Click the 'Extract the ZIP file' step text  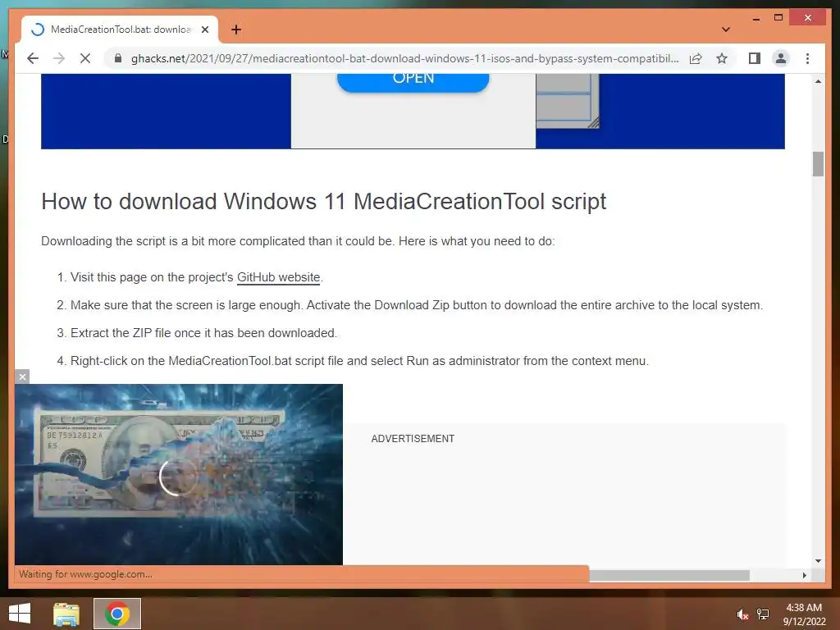203,333
